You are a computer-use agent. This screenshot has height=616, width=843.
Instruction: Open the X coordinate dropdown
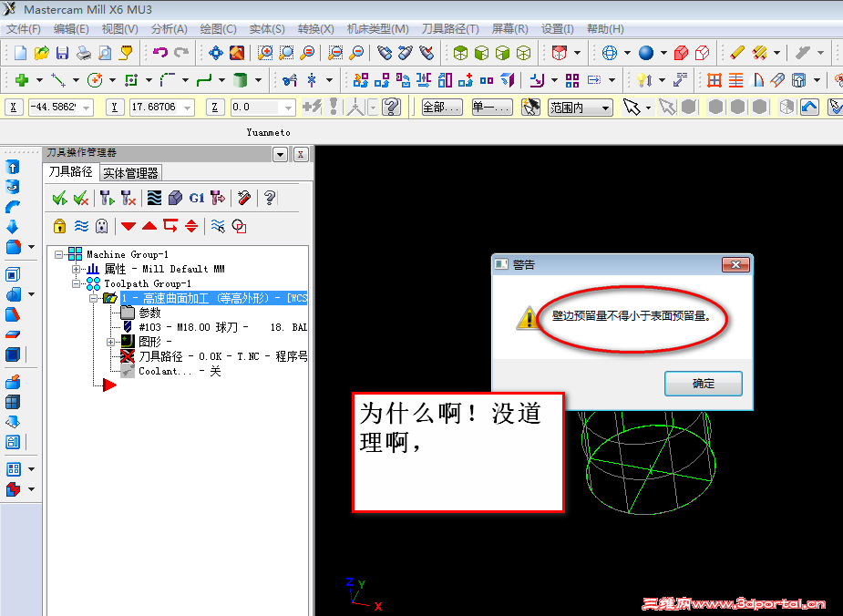tap(87, 108)
